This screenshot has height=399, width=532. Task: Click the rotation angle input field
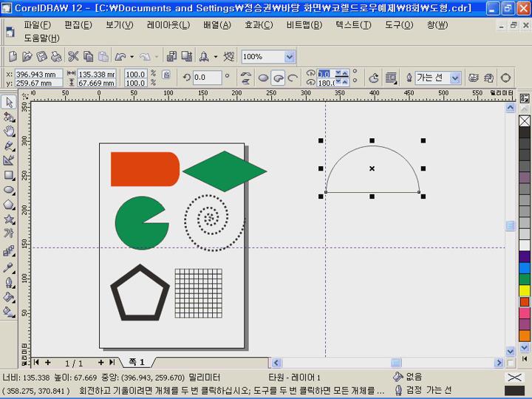click(208, 78)
